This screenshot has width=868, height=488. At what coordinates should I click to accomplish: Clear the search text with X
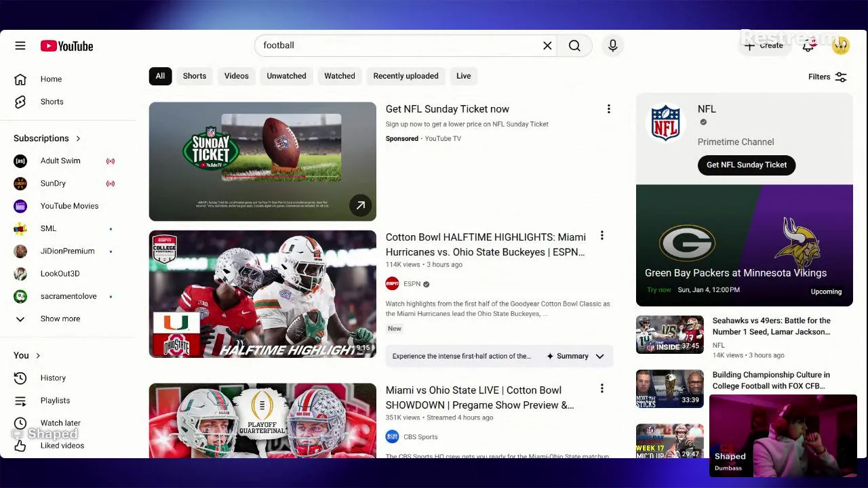547,45
